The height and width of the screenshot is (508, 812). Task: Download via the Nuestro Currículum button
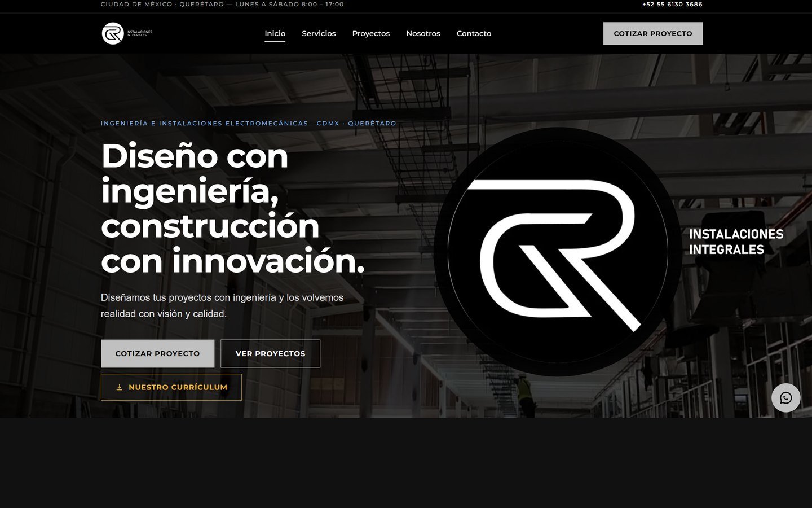(x=171, y=387)
